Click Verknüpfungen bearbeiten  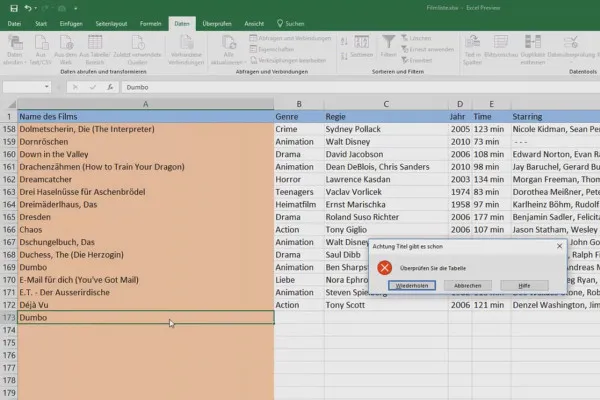click(288, 60)
